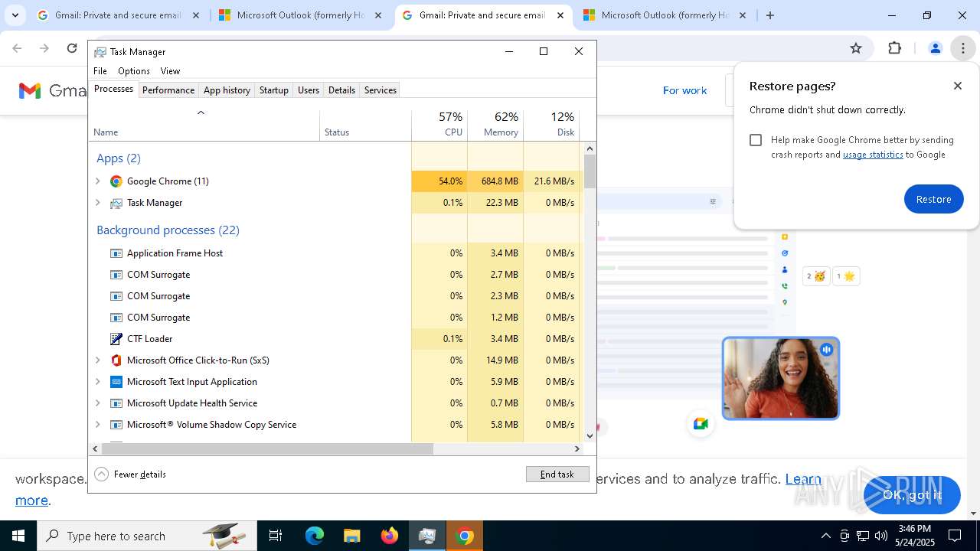
Task: Click the Microsoft Text Input Application icon
Action: (116, 382)
